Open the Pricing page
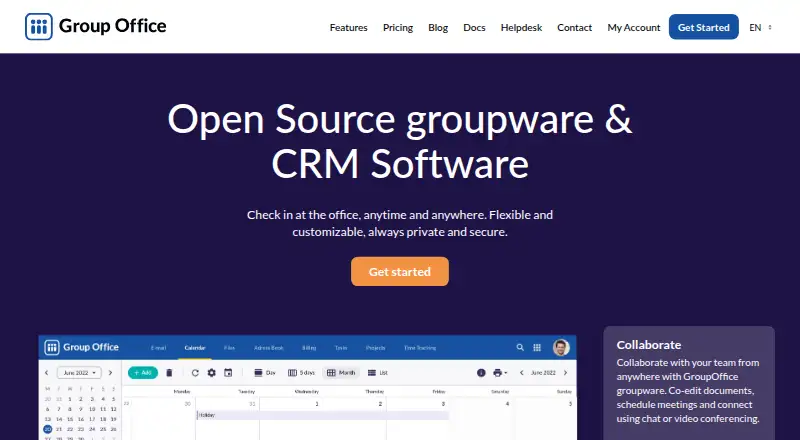The height and width of the screenshot is (440, 800). click(398, 28)
